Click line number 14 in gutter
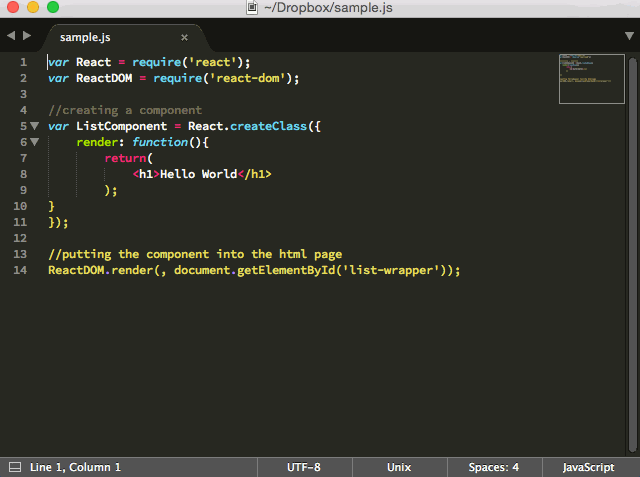This screenshot has width=640, height=477. point(20,270)
